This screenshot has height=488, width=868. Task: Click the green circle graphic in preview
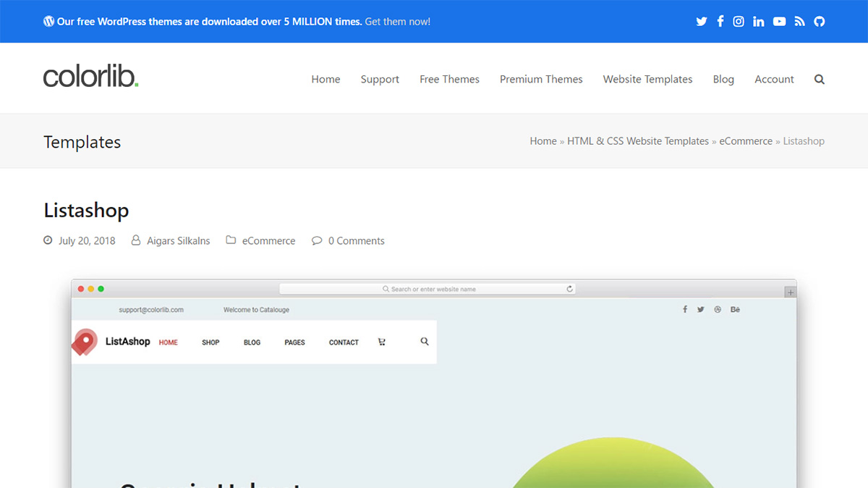(x=613, y=463)
